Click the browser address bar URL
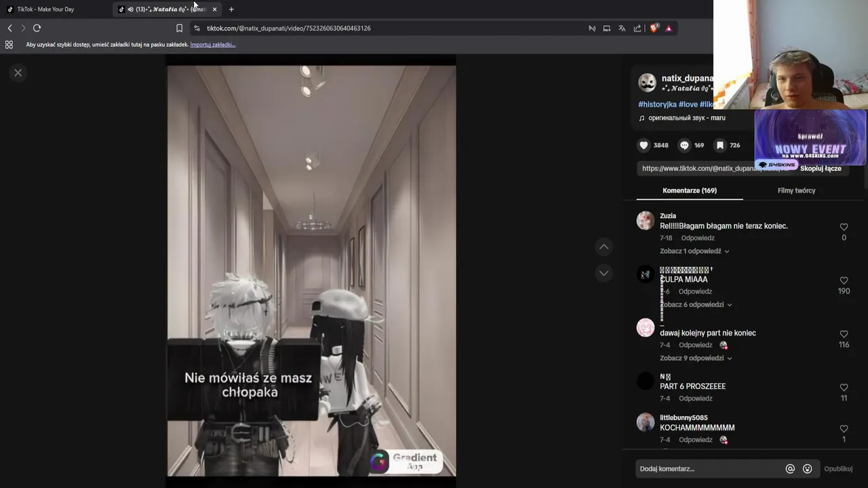Screen dimensions: 868x488 pyautogui.click(x=289, y=28)
